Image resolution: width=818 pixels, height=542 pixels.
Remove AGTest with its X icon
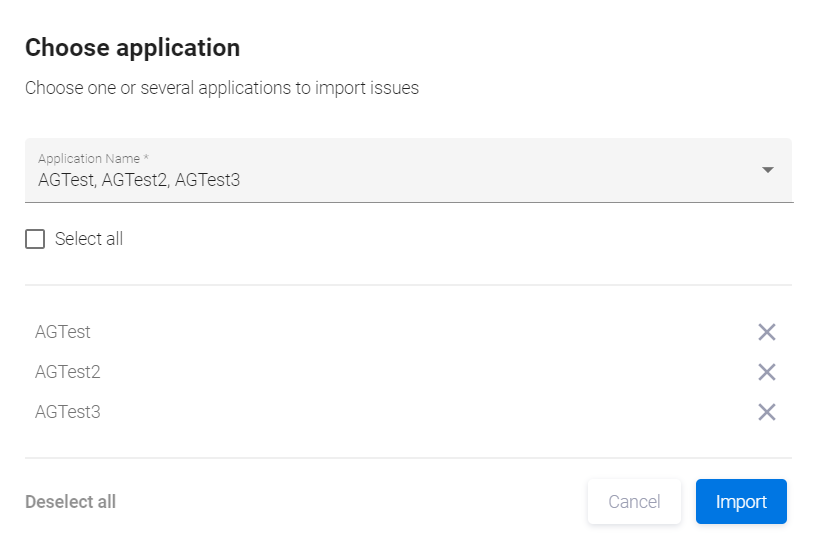767,332
